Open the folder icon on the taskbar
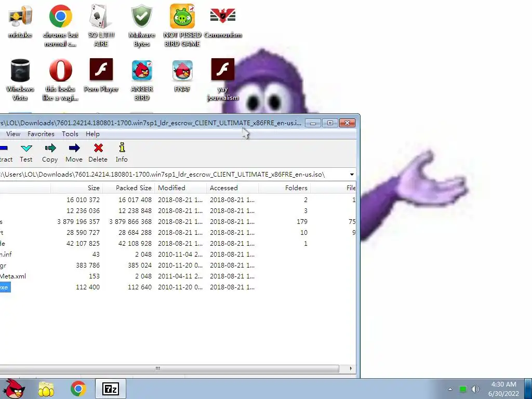532x399 pixels. [46, 389]
